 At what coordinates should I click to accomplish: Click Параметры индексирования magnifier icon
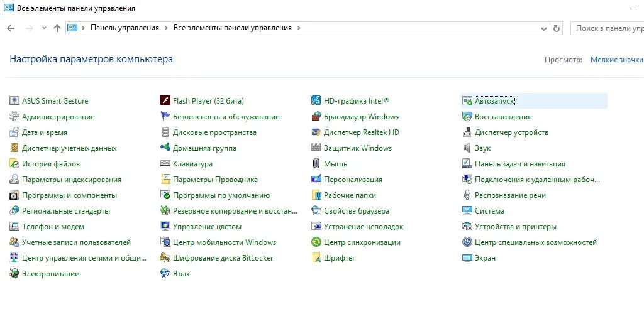14,180
